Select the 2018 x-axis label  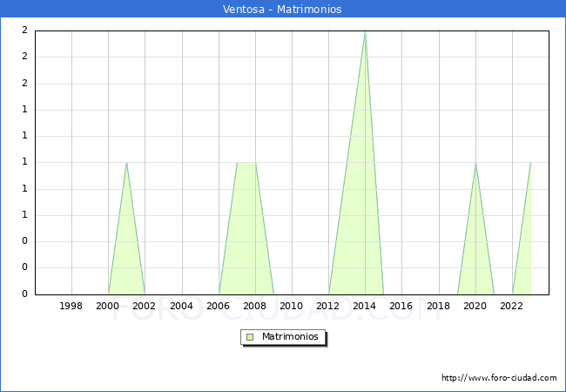point(439,306)
